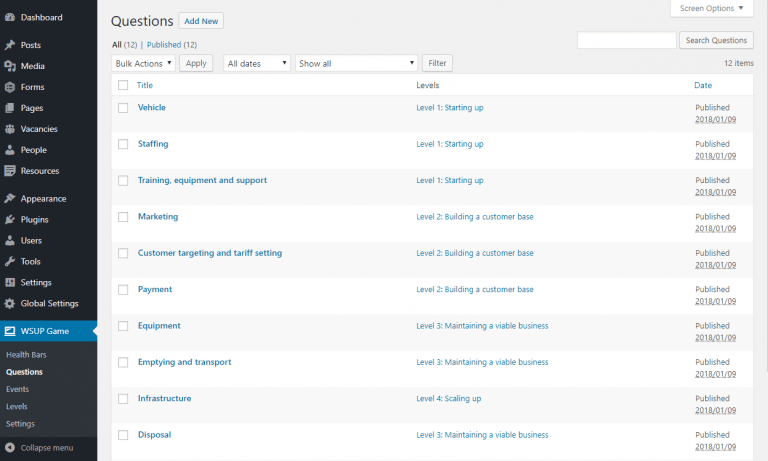This screenshot has height=461, width=768.
Task: Open Level 4: Scaling up link
Action: [x=449, y=398]
